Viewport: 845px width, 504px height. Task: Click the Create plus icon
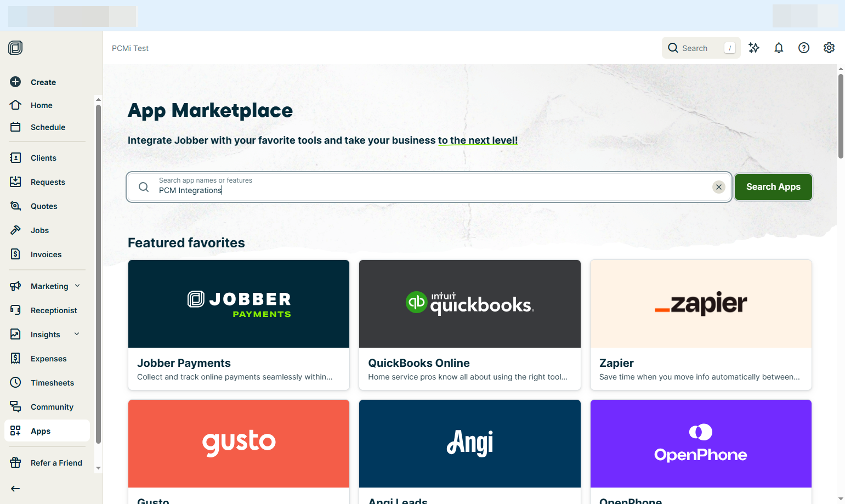(15, 82)
